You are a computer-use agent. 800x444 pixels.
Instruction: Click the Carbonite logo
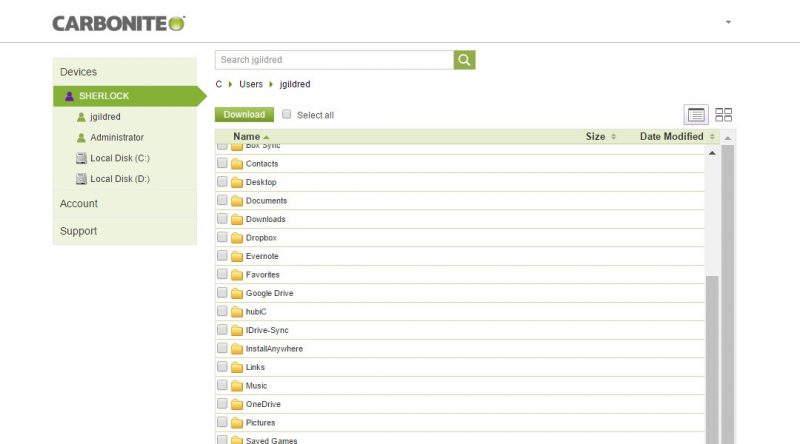tap(119, 23)
